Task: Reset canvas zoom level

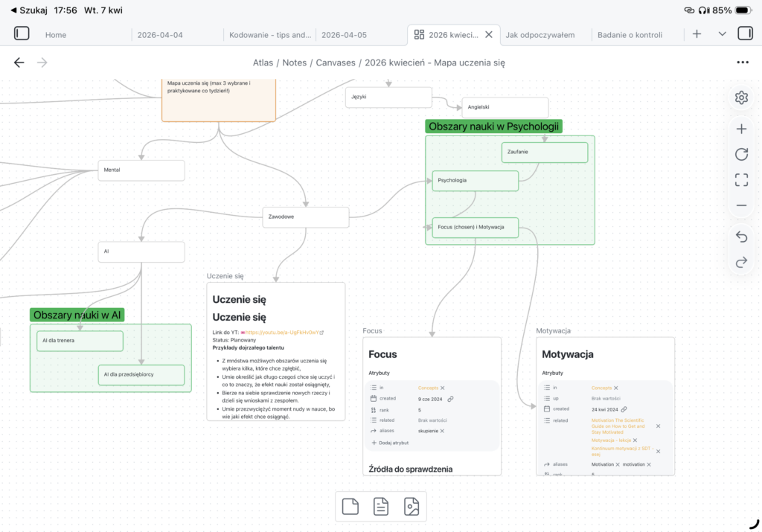Action: (x=741, y=154)
